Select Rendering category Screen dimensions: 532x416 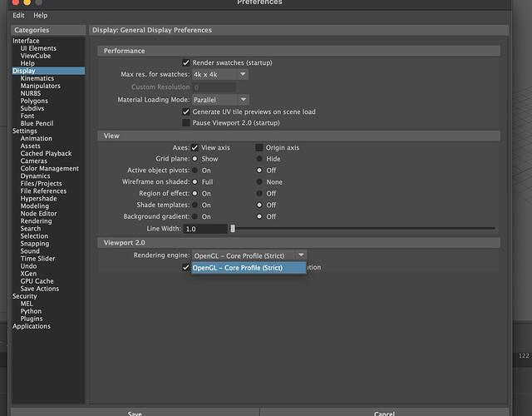click(x=36, y=221)
